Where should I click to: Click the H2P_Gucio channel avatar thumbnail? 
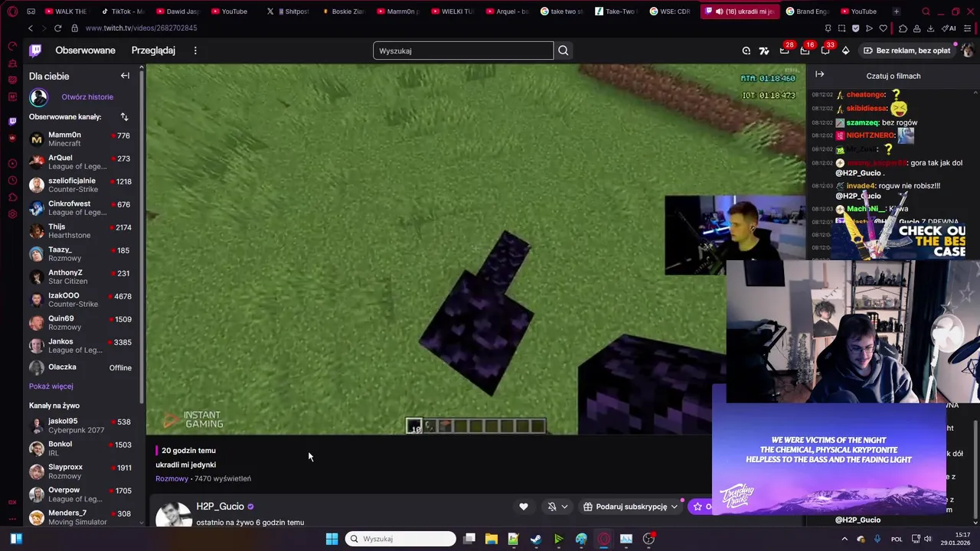point(174,515)
